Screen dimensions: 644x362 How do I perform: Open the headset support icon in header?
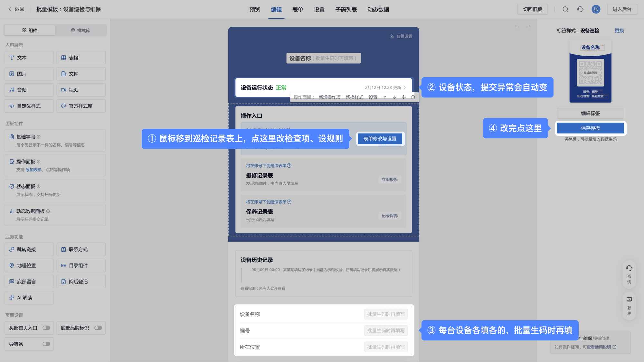[580, 9]
